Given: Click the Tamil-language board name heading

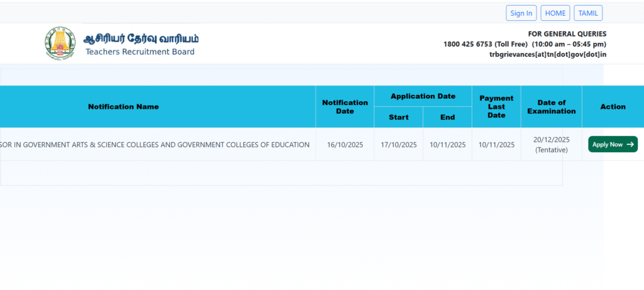Looking at the screenshot, I should (141, 38).
